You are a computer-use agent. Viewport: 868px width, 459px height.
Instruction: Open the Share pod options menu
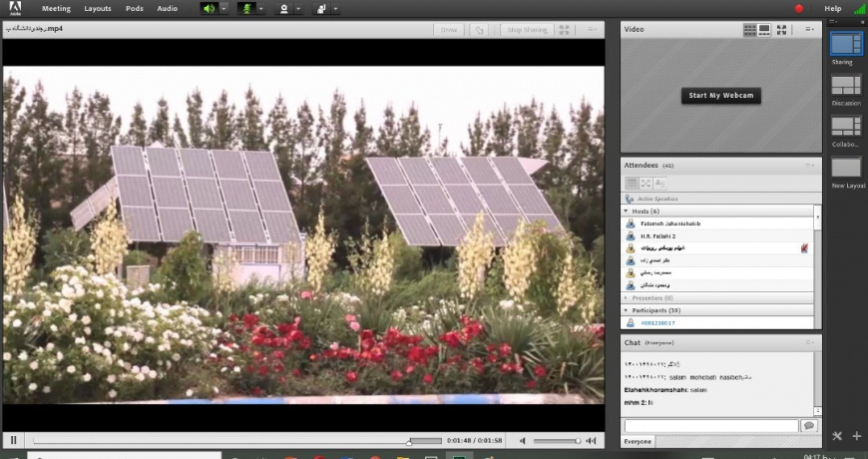592,30
